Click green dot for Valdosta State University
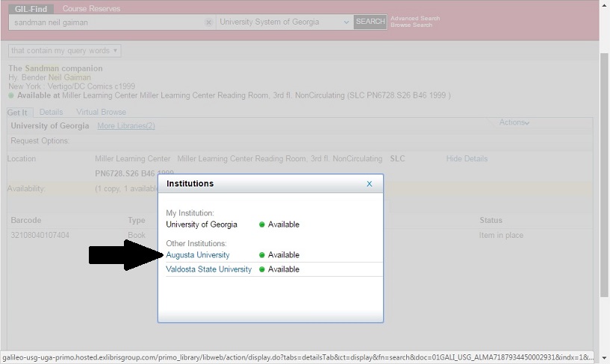The image size is (610, 364). 262,269
